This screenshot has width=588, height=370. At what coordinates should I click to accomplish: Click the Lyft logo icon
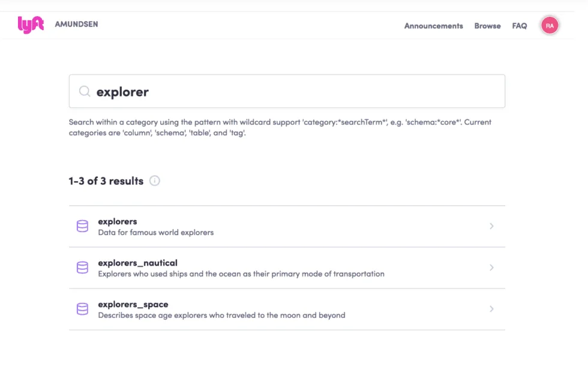point(31,25)
